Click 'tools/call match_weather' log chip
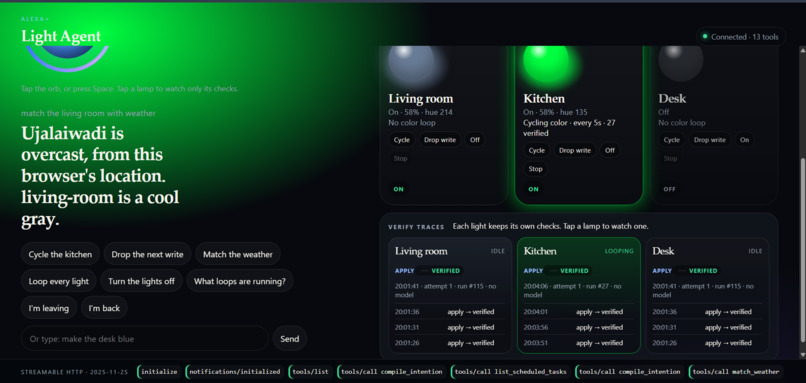806x383 pixels. [x=735, y=372]
